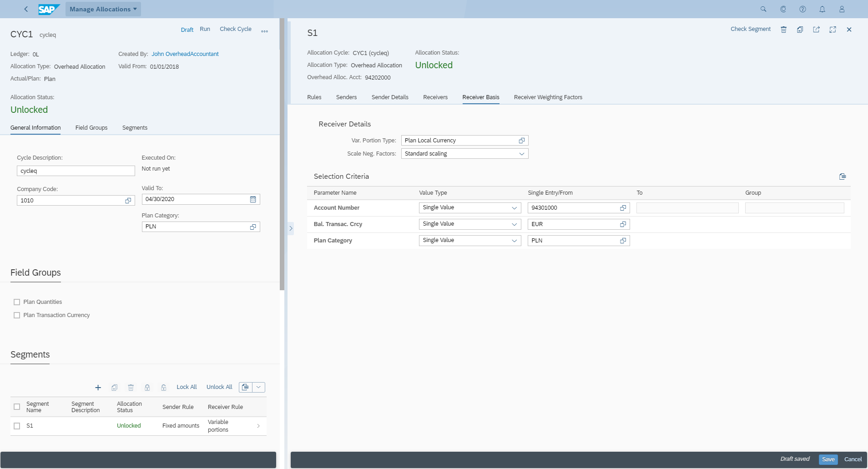This screenshot has width=868, height=469.
Task: Select the S1 segment row checkbox
Action: [17, 426]
